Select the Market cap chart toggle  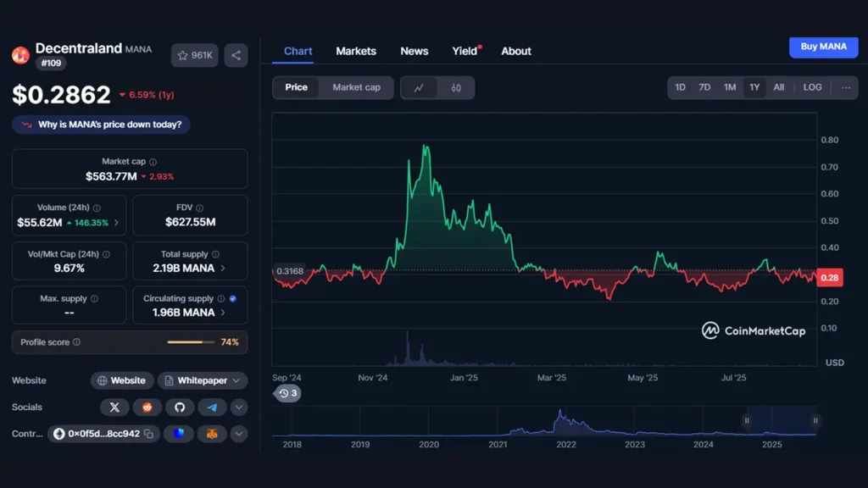[357, 87]
